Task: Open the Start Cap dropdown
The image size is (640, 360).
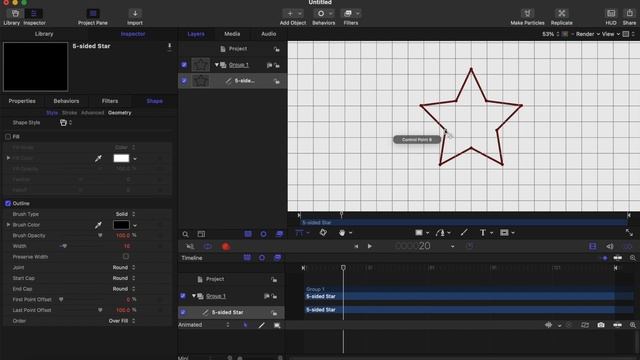Action: [124, 278]
